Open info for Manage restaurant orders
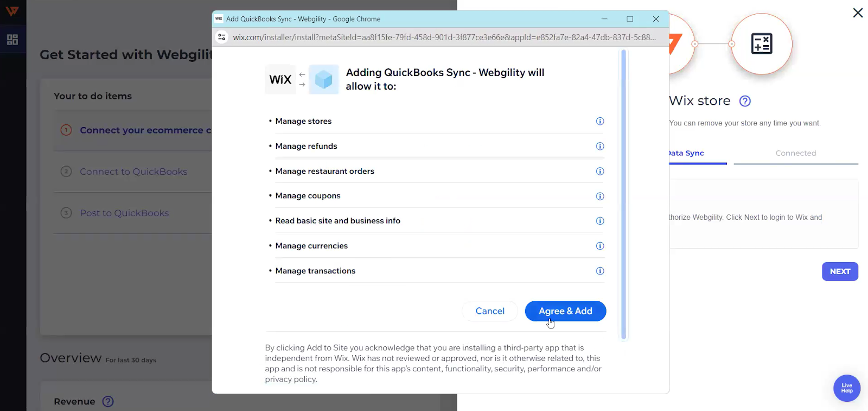This screenshot has height=411, width=868. [599, 171]
